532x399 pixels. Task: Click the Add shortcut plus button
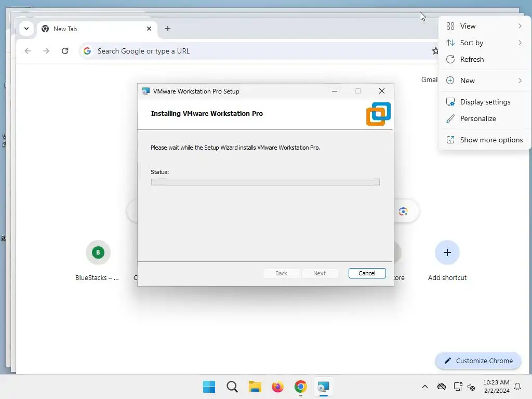coord(447,252)
